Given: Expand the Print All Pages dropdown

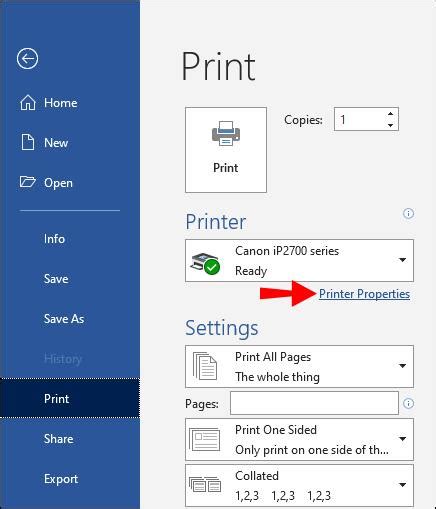Looking at the screenshot, I should coord(299,366).
